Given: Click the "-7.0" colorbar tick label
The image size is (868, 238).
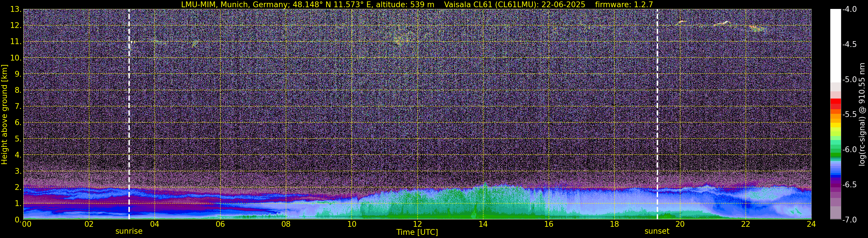Looking at the screenshot, I should click(x=849, y=220).
